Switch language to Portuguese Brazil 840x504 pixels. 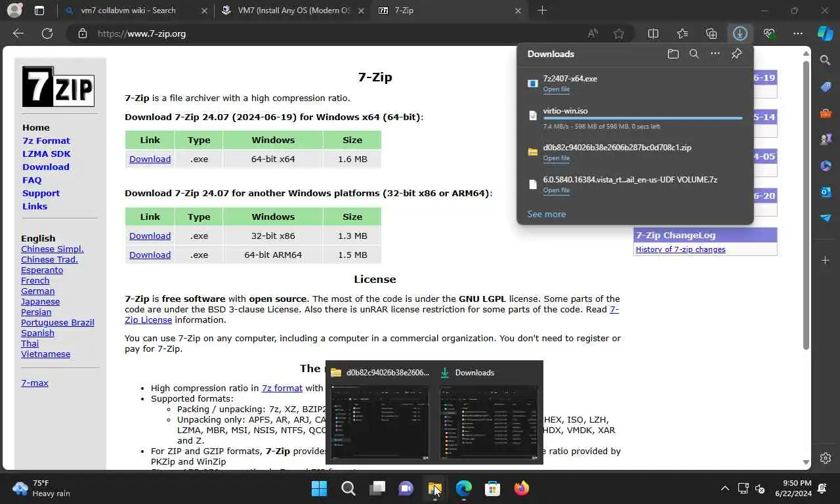pyautogui.click(x=58, y=322)
